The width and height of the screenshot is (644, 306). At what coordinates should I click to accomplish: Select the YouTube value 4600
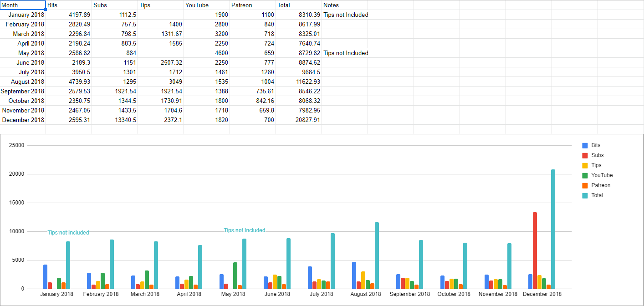[207, 53]
